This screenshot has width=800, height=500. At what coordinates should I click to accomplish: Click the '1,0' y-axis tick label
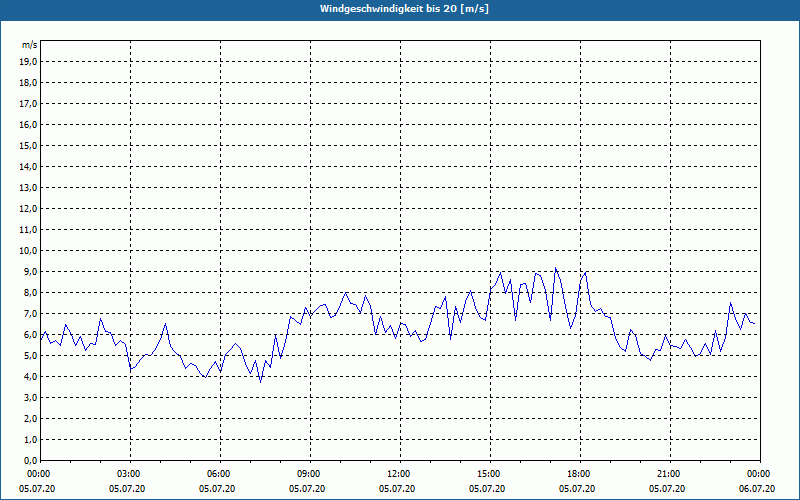pyautogui.click(x=30, y=439)
